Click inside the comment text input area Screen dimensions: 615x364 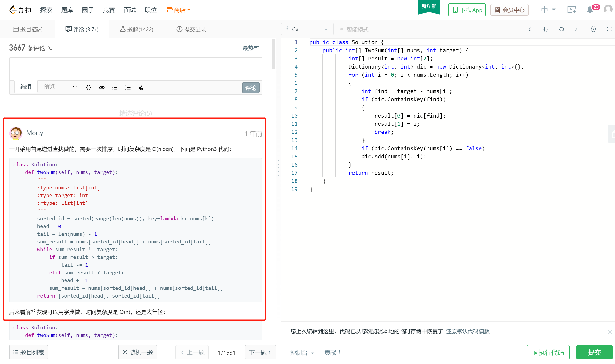pyautogui.click(x=136, y=69)
